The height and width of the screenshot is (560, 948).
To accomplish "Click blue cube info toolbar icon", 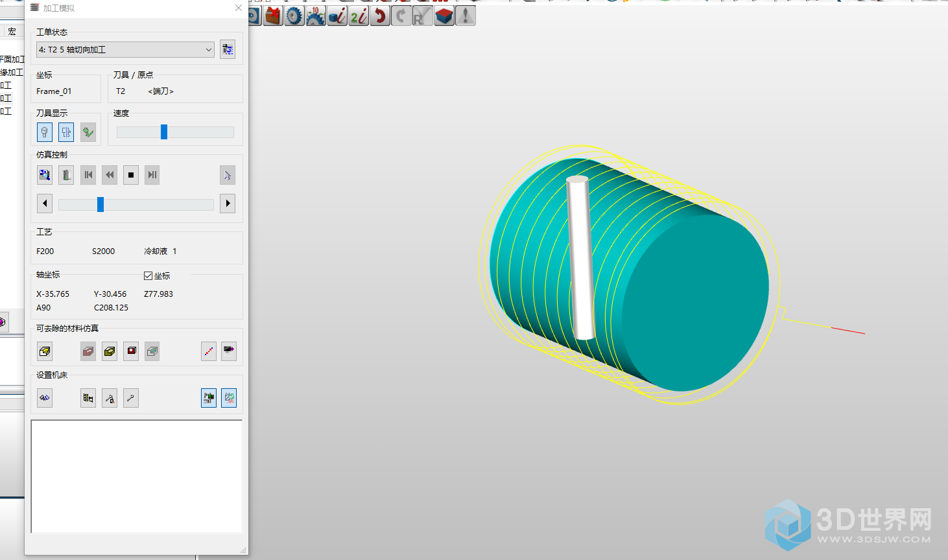I will coord(337,16).
